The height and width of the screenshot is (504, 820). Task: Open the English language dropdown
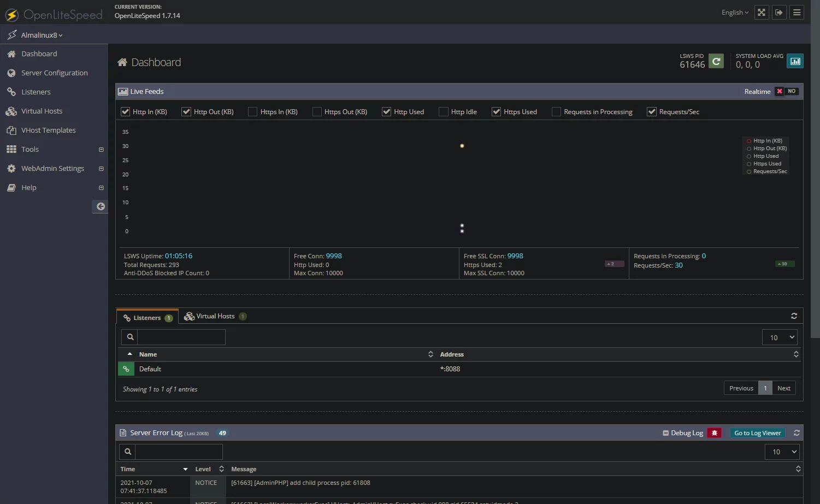point(735,13)
